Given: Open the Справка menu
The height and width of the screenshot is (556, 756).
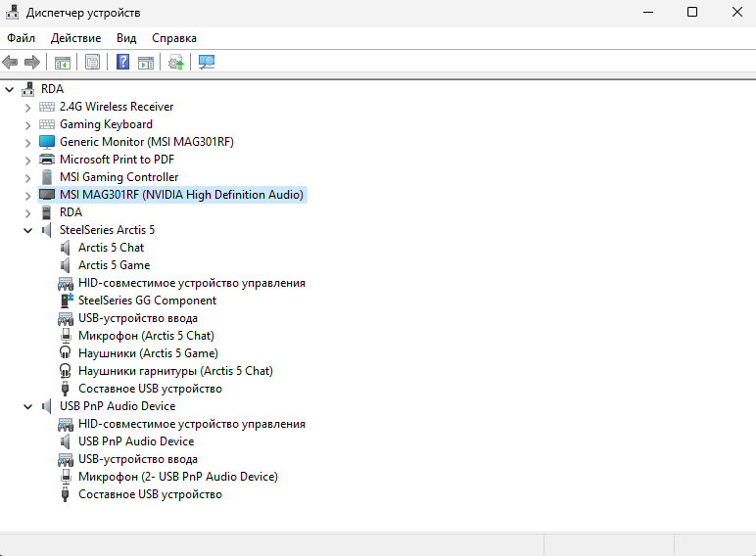Looking at the screenshot, I should click(174, 38).
